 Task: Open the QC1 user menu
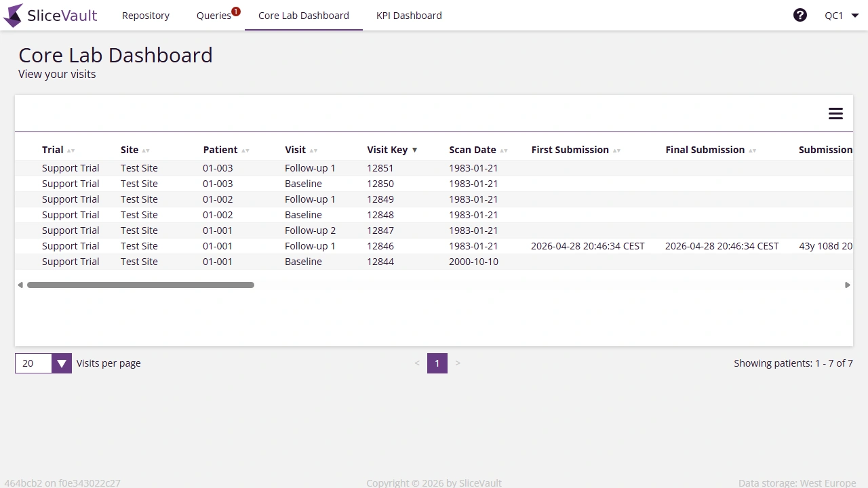pos(840,14)
